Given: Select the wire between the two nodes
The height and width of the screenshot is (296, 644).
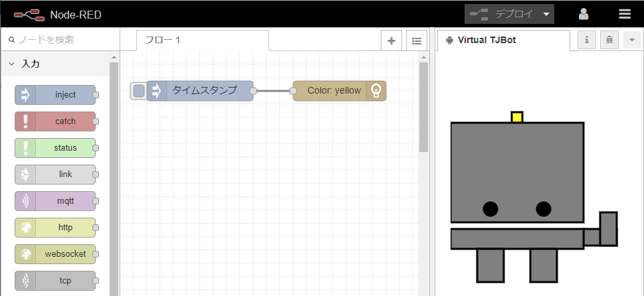Looking at the screenshot, I should 273,91.
